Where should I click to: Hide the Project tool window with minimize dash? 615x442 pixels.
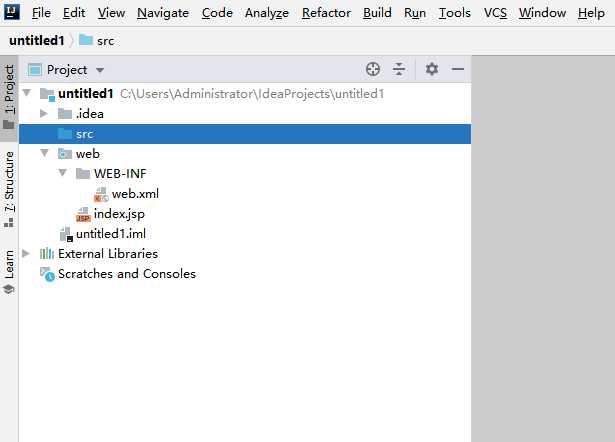[x=458, y=69]
